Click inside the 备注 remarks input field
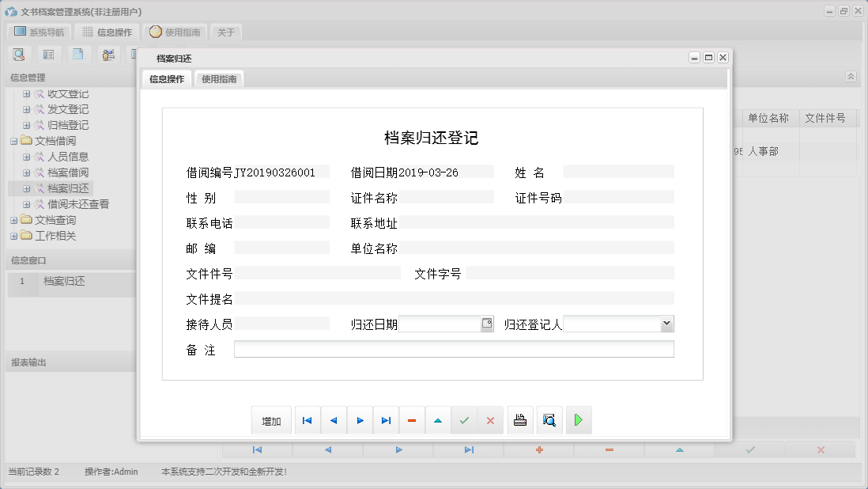 click(454, 348)
